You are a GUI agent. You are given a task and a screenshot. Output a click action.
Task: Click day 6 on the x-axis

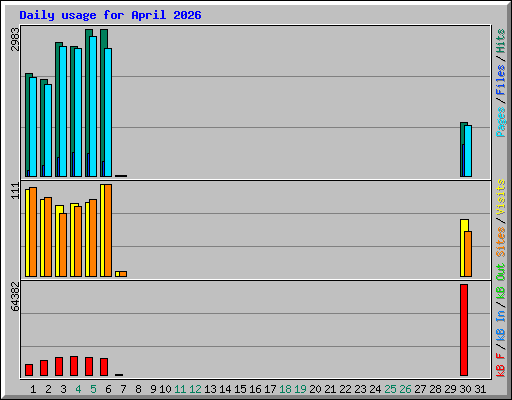click(108, 389)
